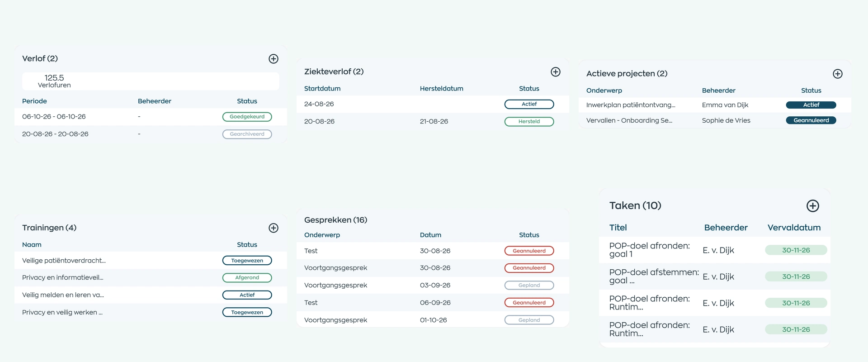Click the Gearchiveerd status badge
This screenshot has width=868, height=362.
(247, 134)
